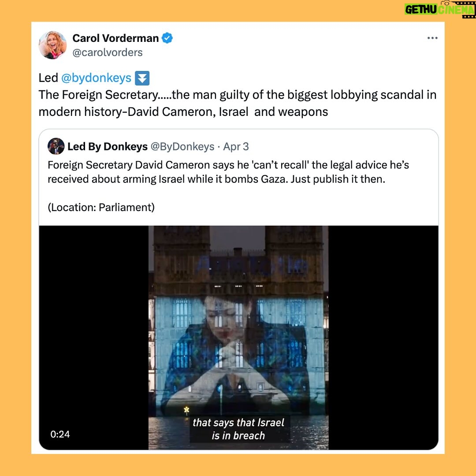The width and height of the screenshot is (476, 476).
Task: Open the three-dot more options menu
Action: tap(432, 38)
